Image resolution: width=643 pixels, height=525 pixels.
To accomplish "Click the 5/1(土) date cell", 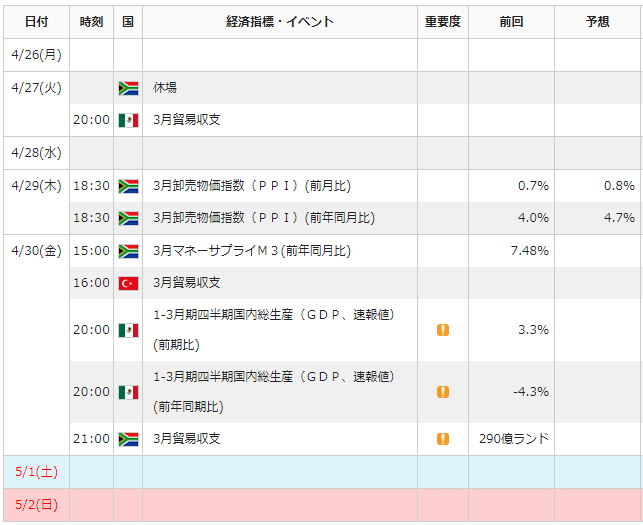I will (36, 472).
